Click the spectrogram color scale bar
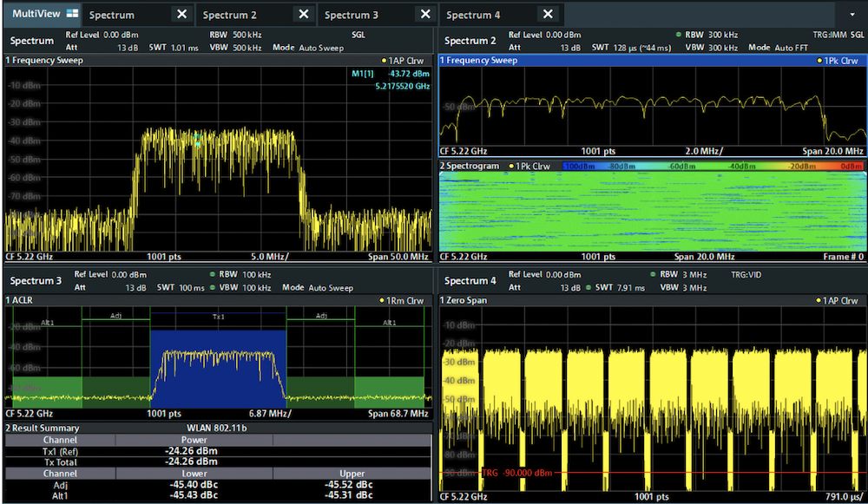 tap(712, 166)
